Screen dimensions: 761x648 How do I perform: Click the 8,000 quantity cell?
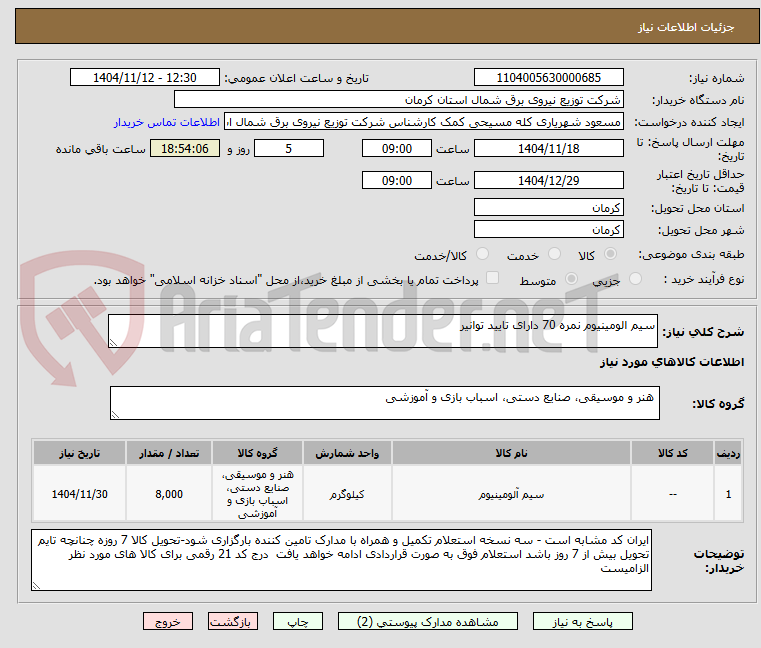point(169,494)
